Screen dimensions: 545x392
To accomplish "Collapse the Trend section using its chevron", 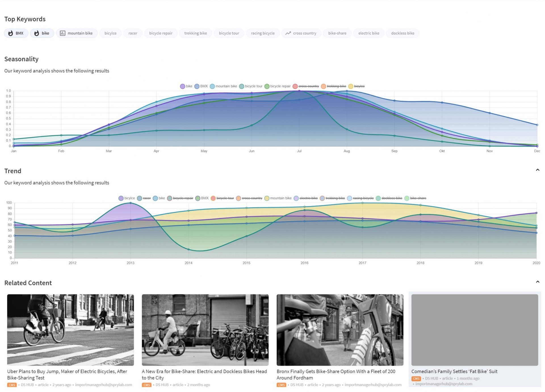I will pos(538,169).
